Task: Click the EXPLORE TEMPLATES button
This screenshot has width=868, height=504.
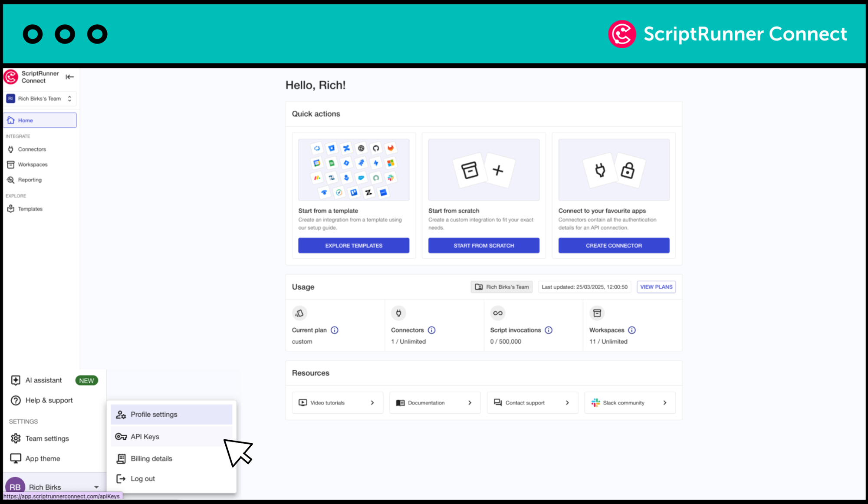Action: pyautogui.click(x=353, y=246)
